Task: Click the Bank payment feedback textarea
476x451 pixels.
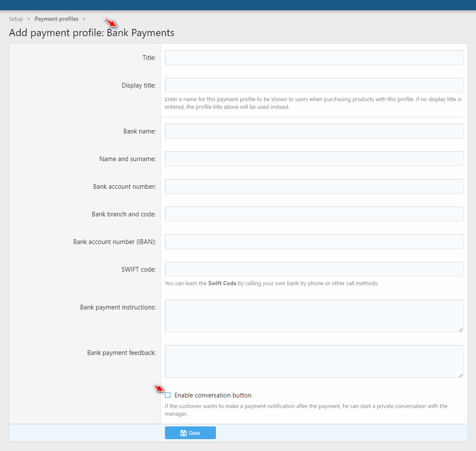Action: click(314, 361)
